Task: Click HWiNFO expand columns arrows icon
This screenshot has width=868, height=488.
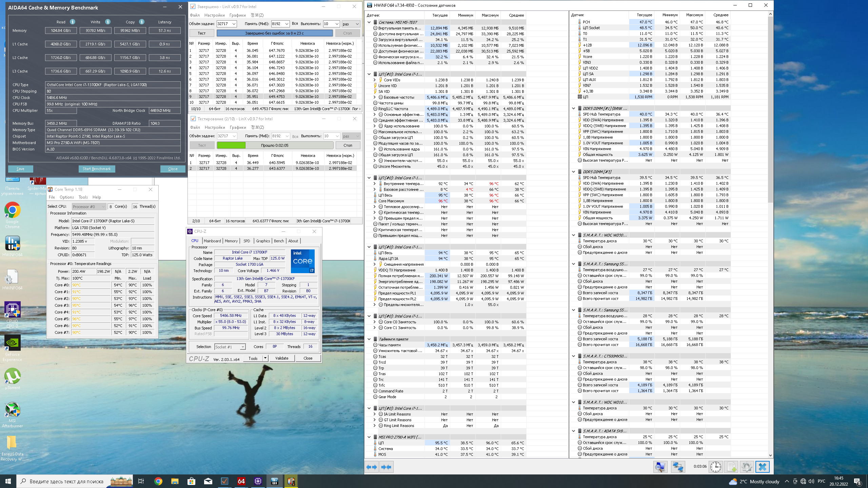Action: click(x=372, y=467)
